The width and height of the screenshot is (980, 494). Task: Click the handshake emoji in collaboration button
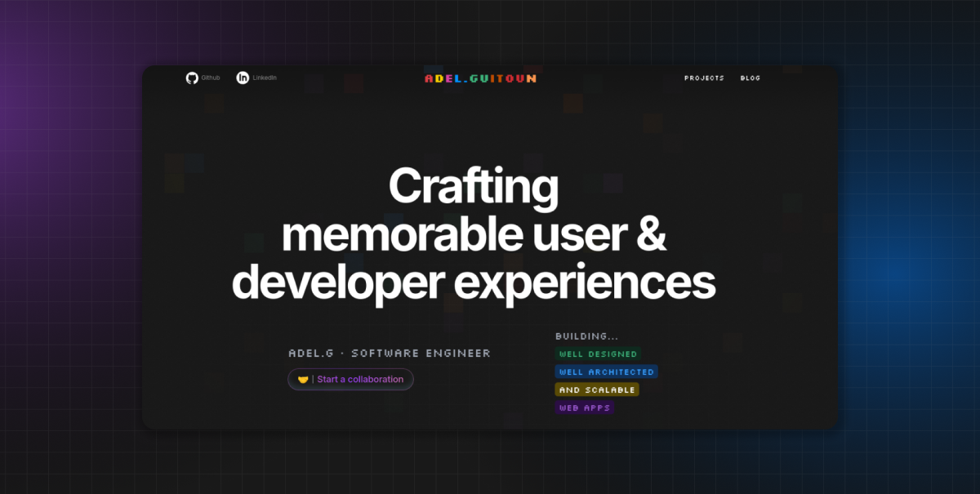coord(303,379)
